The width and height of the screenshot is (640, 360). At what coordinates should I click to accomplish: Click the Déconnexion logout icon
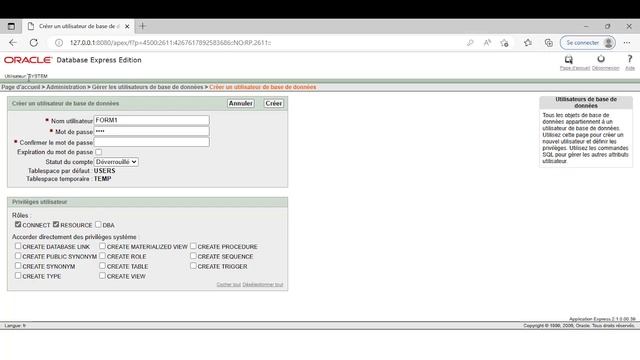pos(601,59)
